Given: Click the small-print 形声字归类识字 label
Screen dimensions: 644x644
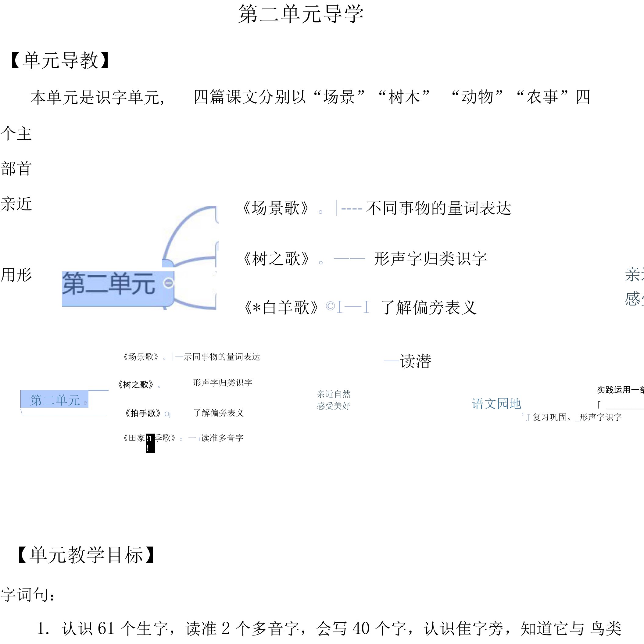Looking at the screenshot, I should [x=222, y=383].
